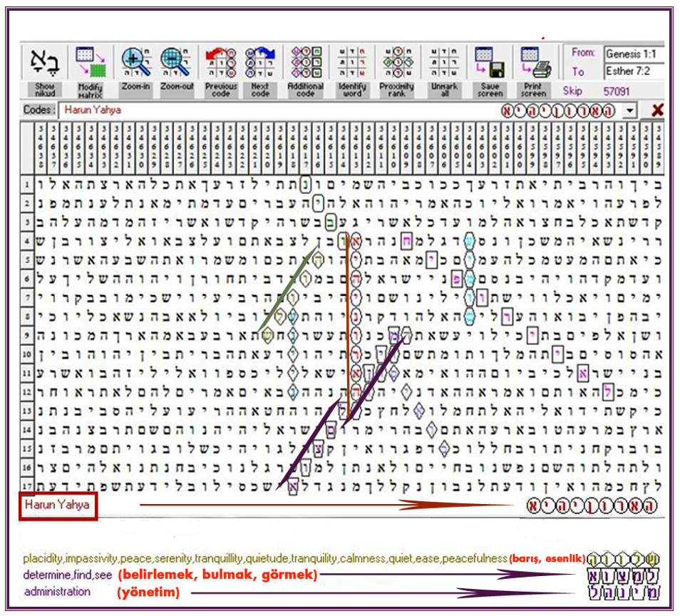680x616 pixels.
Task: Zoom out with the magnifier minus icon
Action: [177, 62]
